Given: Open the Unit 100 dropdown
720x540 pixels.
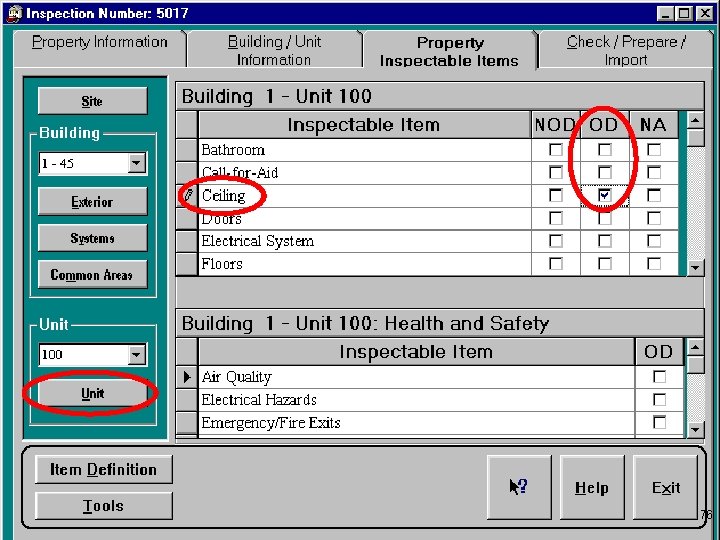Looking at the screenshot, I should 136,354.
